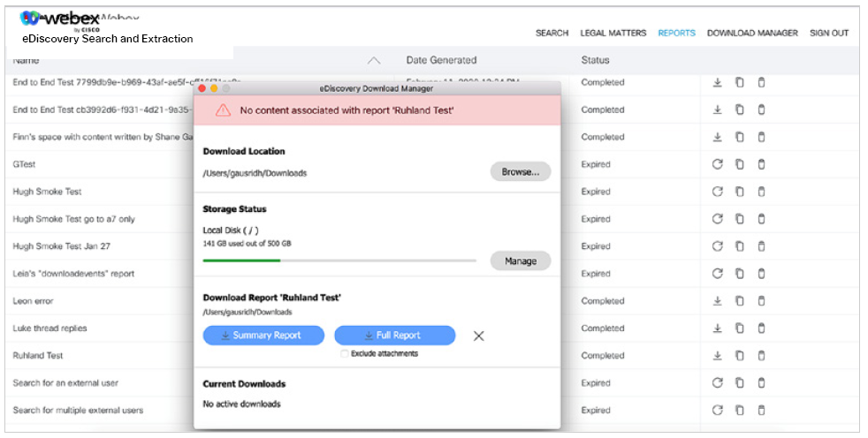Click Browse to change the download location
Viewport: 868px width, 438px height.
521,172
